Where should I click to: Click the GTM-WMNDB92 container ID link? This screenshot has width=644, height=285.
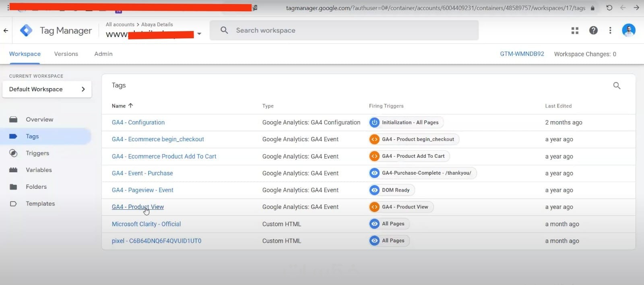522,54
